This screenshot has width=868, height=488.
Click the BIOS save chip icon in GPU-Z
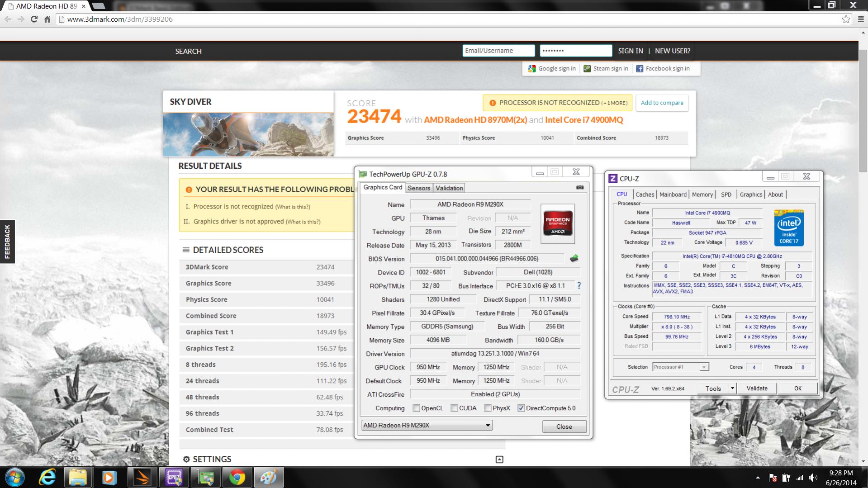[x=574, y=258]
